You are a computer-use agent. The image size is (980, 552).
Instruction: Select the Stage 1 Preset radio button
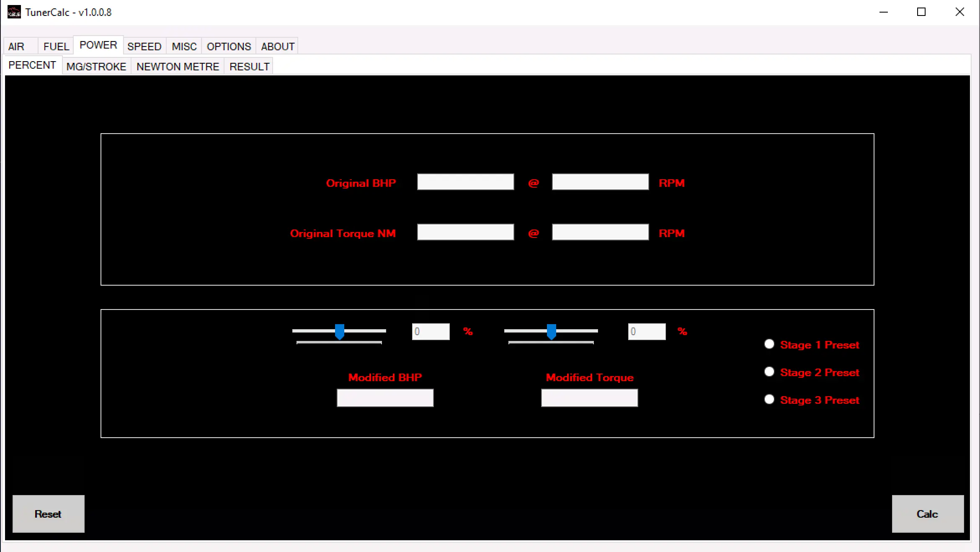[769, 344]
